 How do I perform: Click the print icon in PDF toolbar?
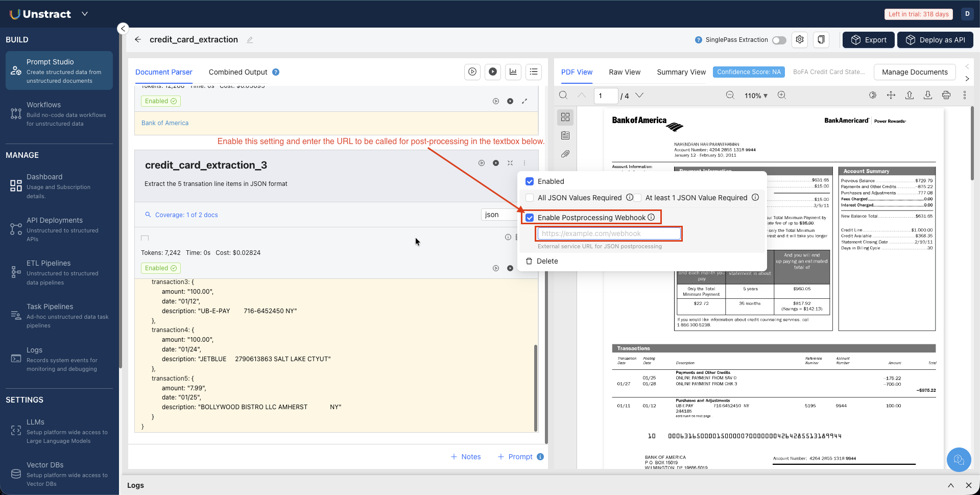pos(946,96)
